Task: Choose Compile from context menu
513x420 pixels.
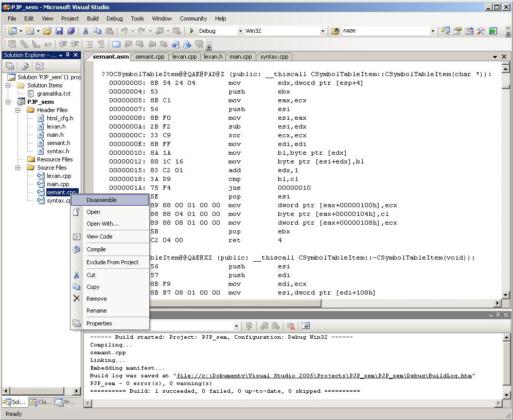Action: pos(110,249)
